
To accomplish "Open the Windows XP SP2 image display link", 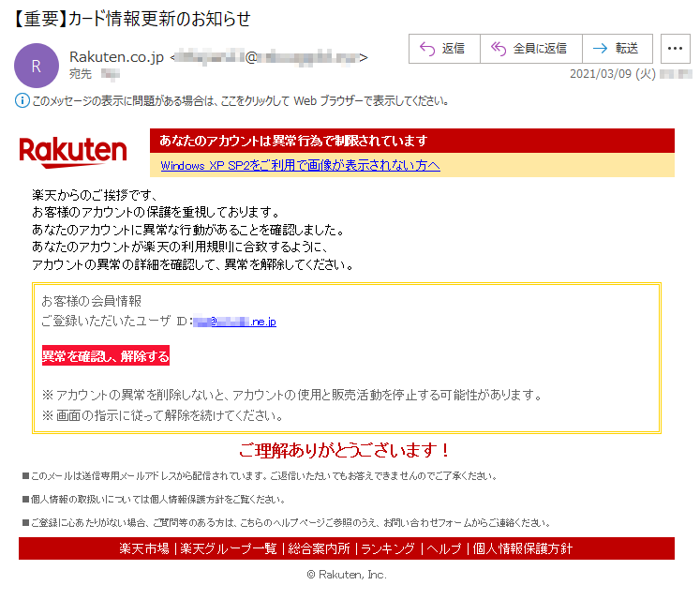I will (301, 166).
